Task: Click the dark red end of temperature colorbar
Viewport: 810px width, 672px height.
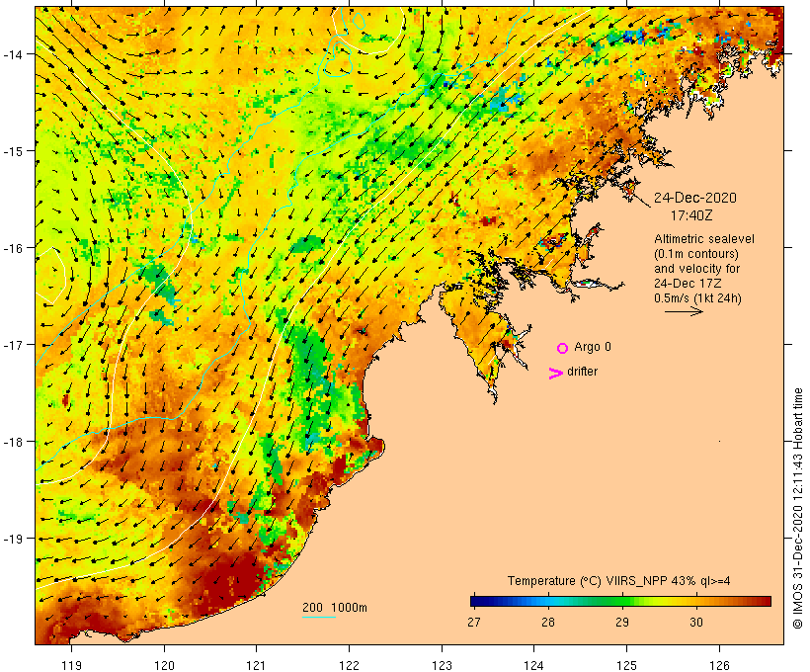Action: (x=765, y=601)
